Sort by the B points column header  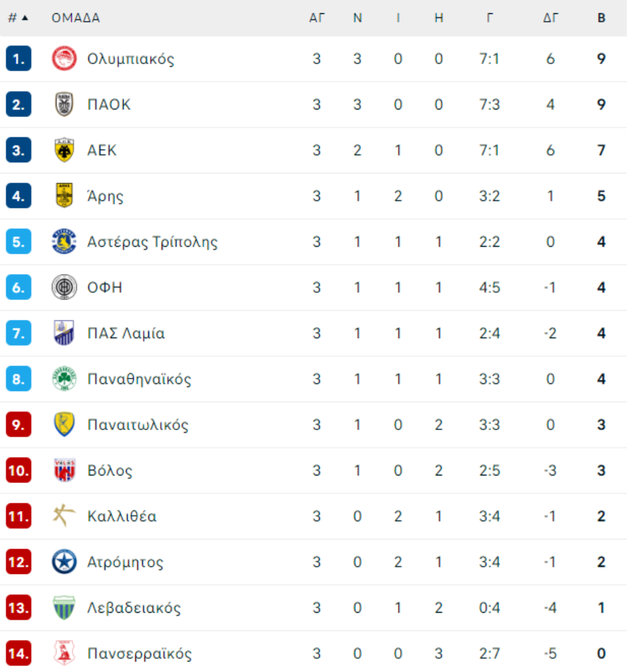(601, 18)
